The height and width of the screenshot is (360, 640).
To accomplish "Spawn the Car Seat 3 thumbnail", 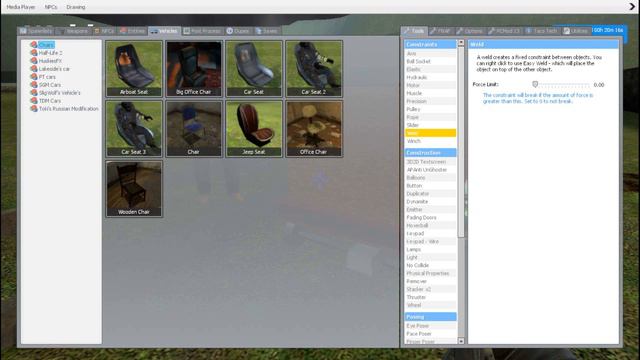I will point(134,129).
